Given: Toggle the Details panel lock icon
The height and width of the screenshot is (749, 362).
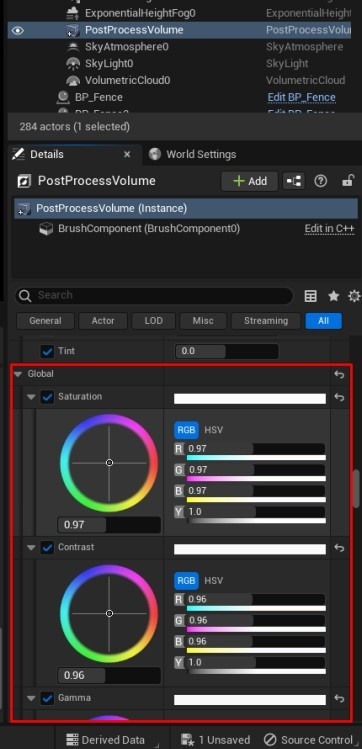Looking at the screenshot, I should pyautogui.click(x=348, y=181).
